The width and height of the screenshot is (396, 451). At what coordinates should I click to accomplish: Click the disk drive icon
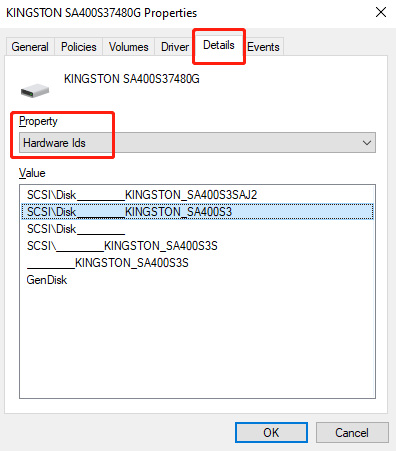(35, 91)
